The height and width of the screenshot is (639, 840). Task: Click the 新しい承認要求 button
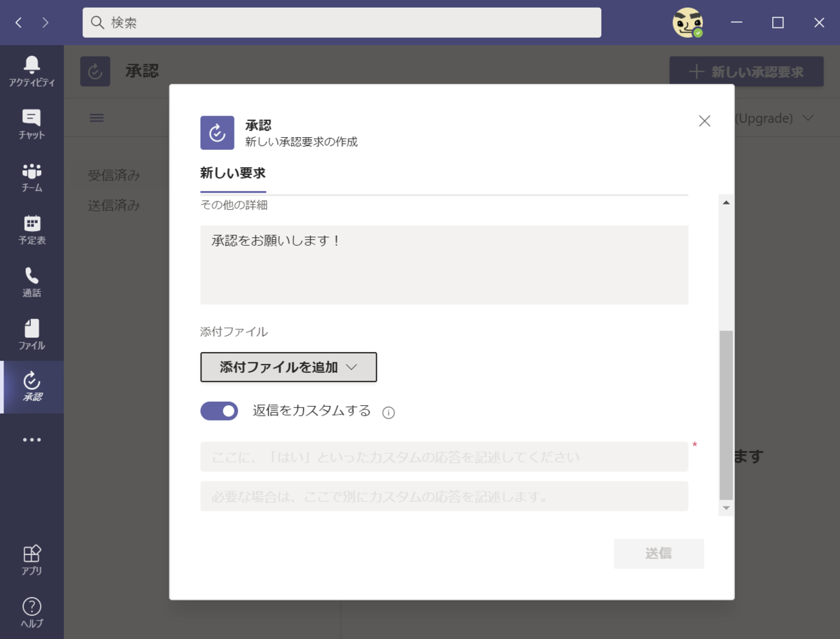746,71
